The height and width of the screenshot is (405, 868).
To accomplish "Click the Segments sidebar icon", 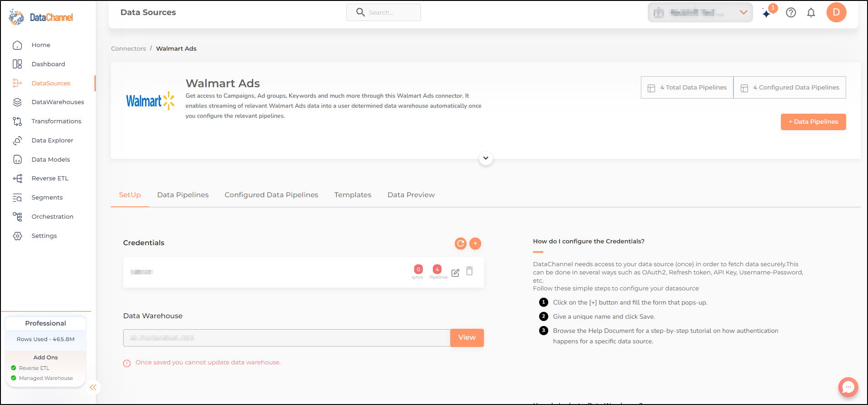I will click(17, 198).
